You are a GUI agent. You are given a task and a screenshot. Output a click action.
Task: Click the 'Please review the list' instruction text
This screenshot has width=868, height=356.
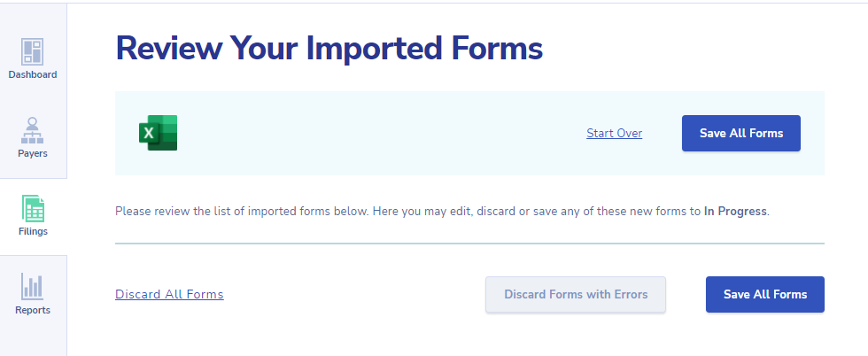(442, 211)
